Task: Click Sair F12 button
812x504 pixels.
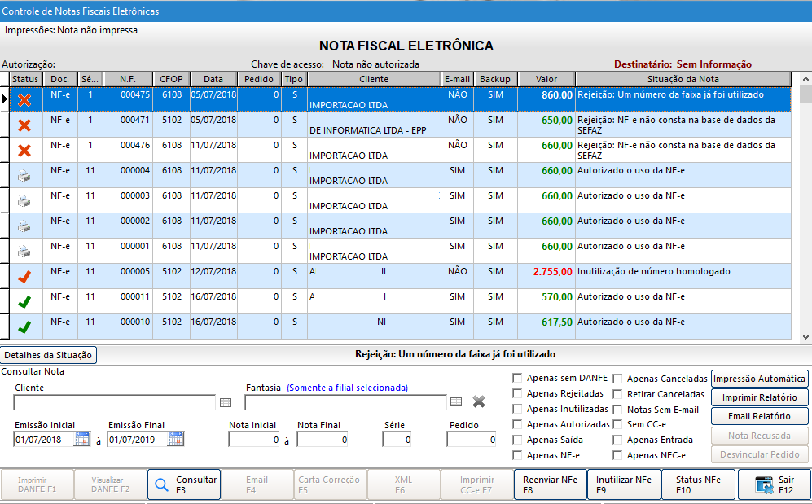Action: pyautogui.click(x=774, y=484)
